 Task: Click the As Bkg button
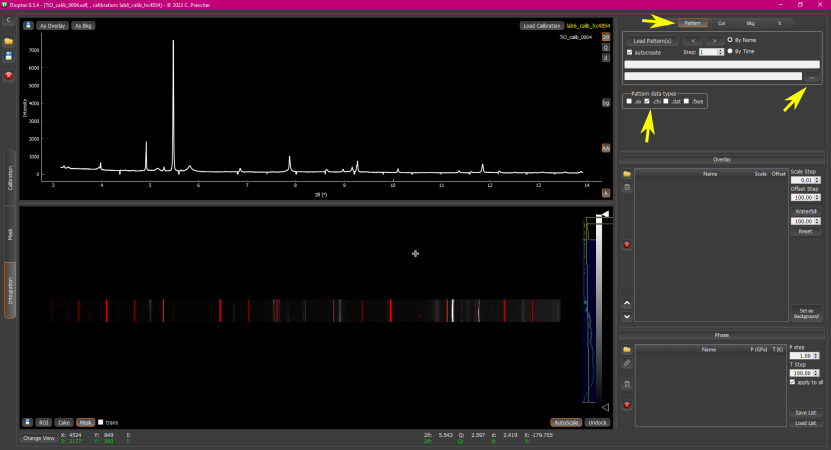tap(83, 25)
